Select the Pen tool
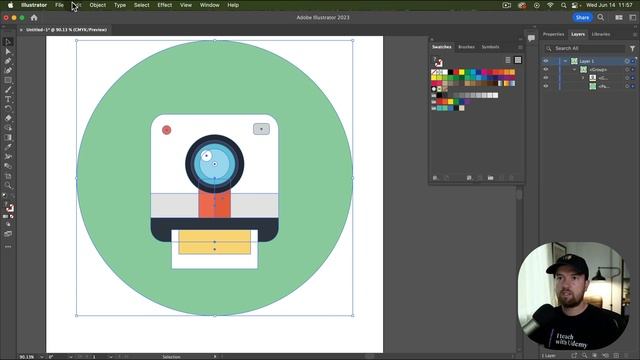 click(x=8, y=61)
